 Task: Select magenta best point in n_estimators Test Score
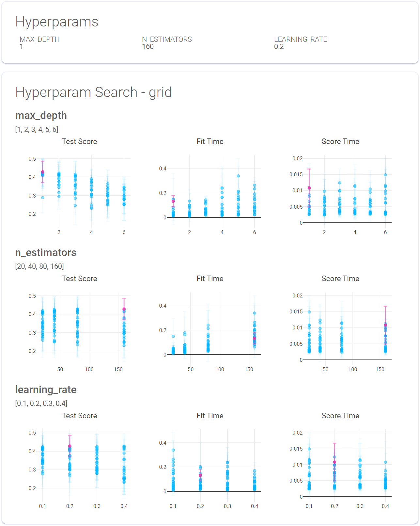tap(124, 309)
